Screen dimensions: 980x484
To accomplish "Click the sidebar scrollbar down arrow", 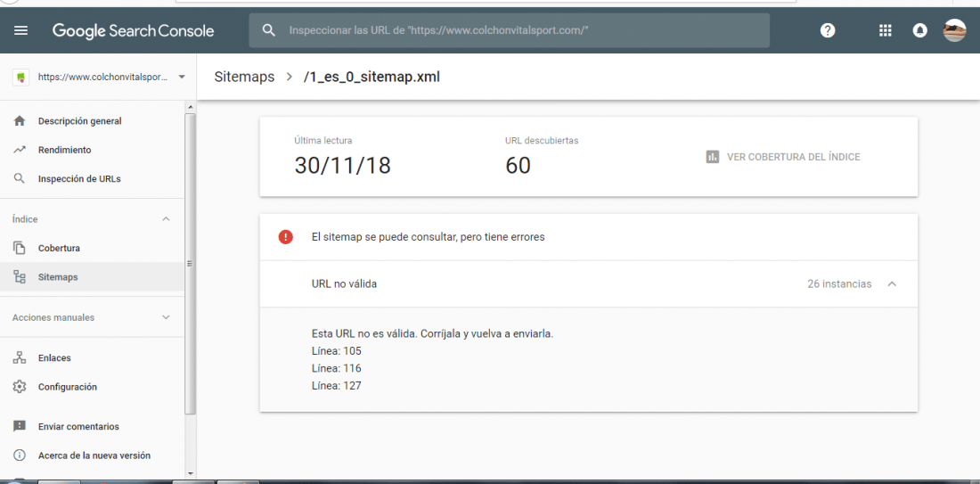I will [191, 473].
